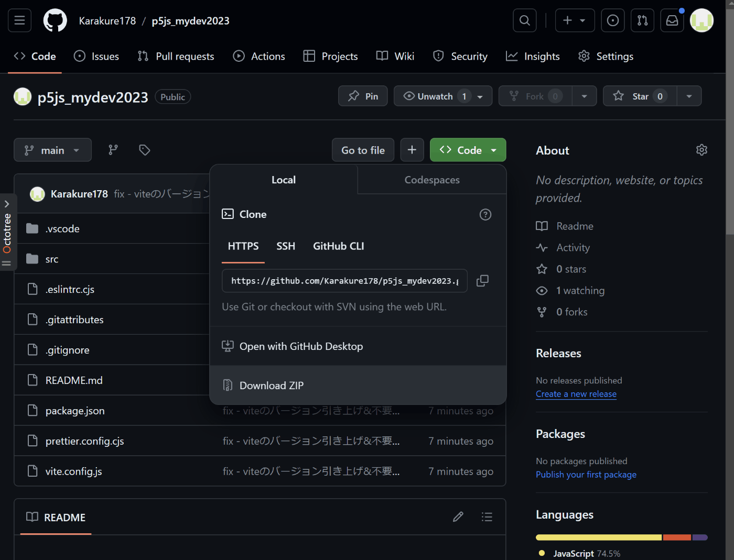Select SSH clone option
The image size is (734, 560).
click(x=286, y=246)
